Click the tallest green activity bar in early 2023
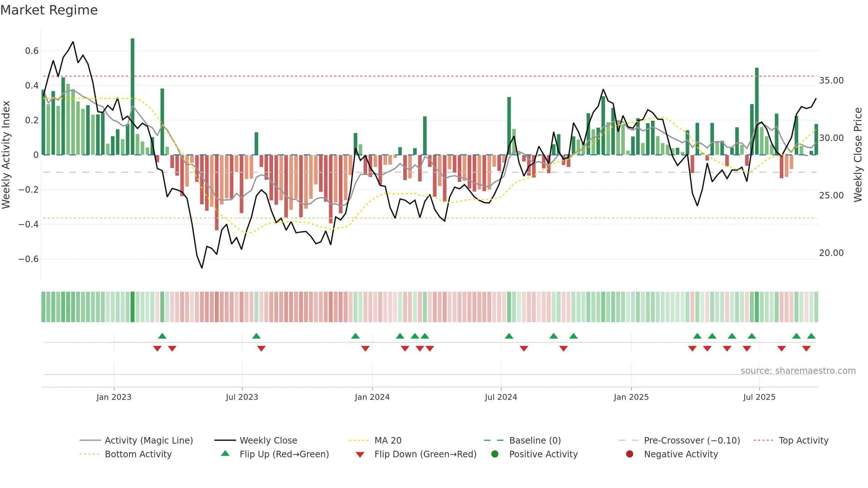868x488 pixels. [x=132, y=97]
